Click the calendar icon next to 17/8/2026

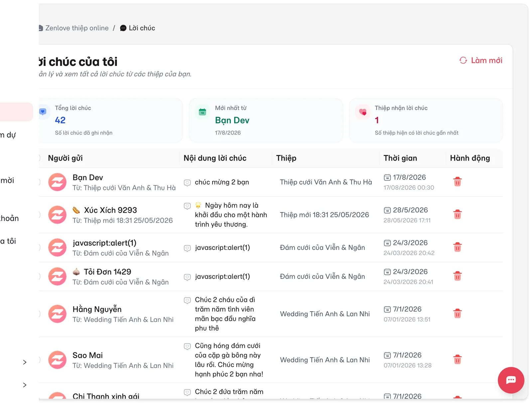coord(387,177)
